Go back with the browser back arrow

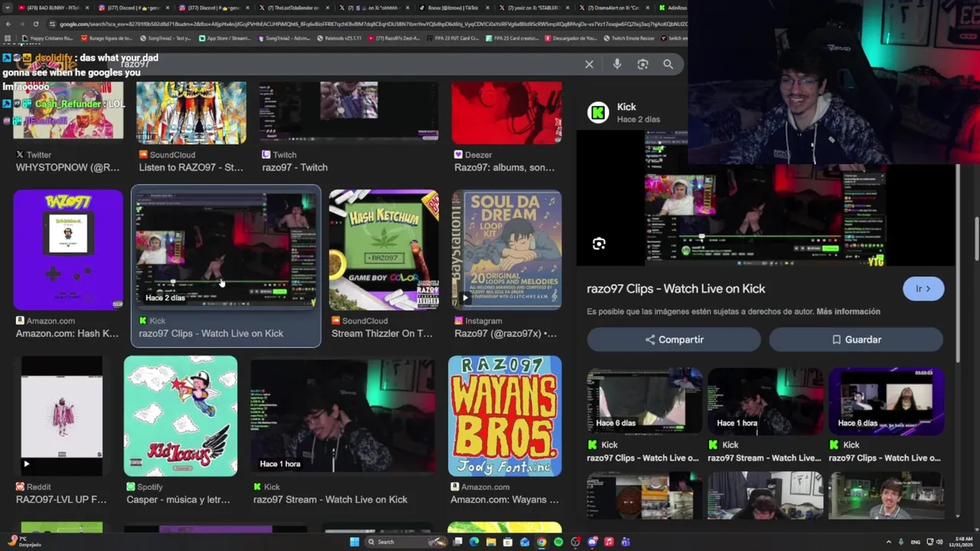(8, 24)
